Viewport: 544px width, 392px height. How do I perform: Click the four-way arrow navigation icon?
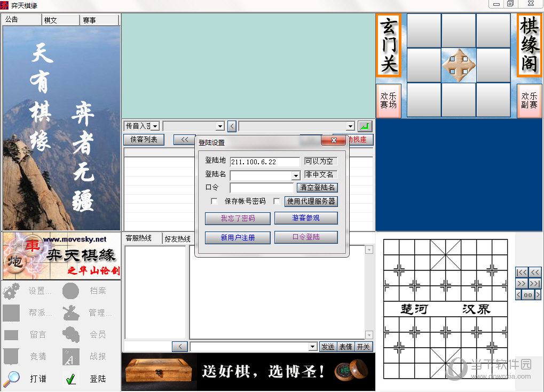click(459, 65)
